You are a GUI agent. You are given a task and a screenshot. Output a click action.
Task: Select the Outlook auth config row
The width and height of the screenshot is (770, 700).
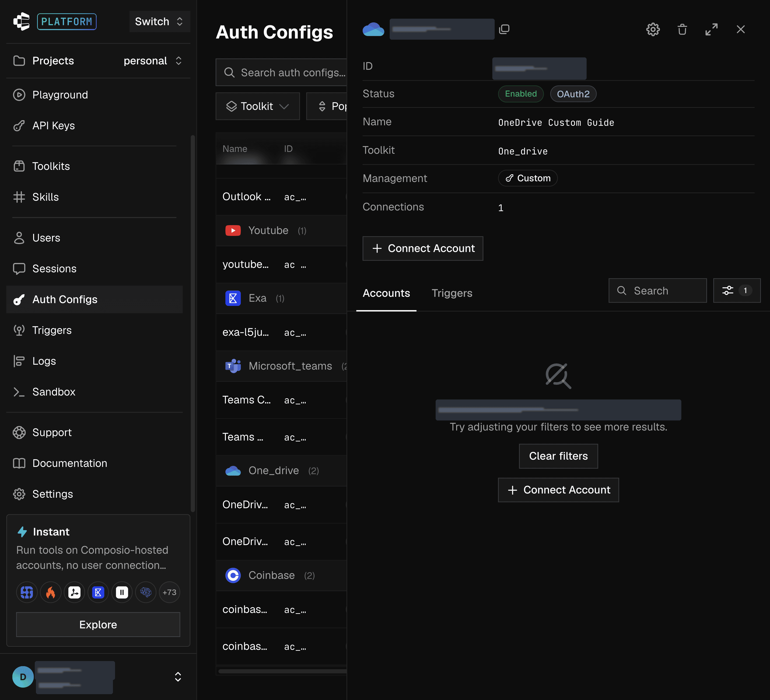tap(281, 197)
